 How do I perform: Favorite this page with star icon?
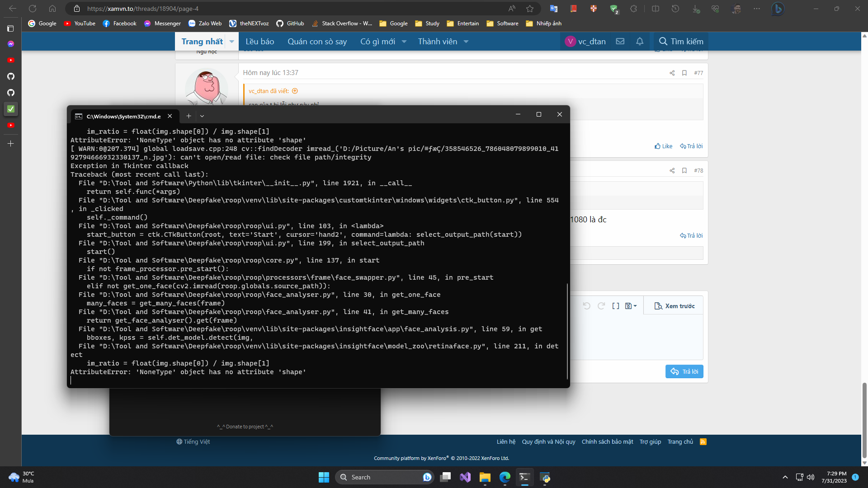click(x=530, y=9)
